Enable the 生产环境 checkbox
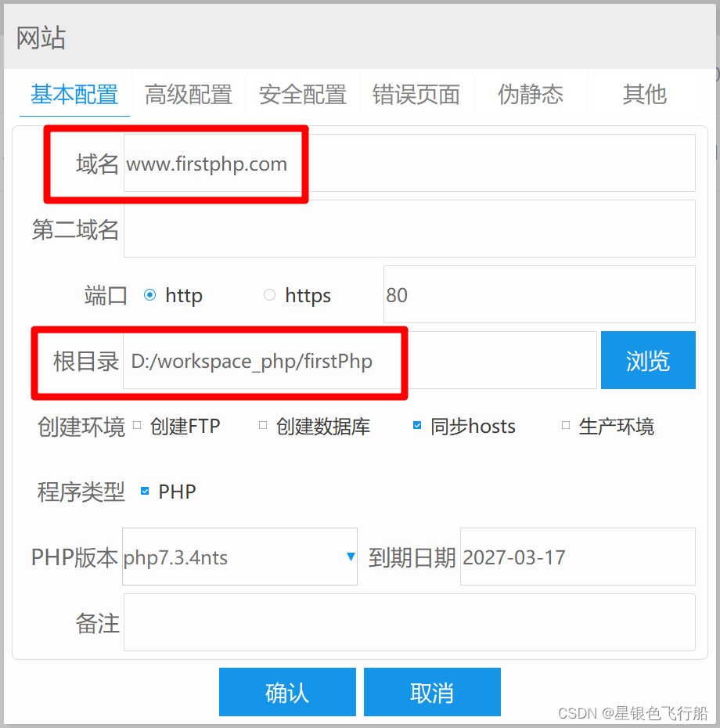This screenshot has width=720, height=728. click(x=565, y=425)
